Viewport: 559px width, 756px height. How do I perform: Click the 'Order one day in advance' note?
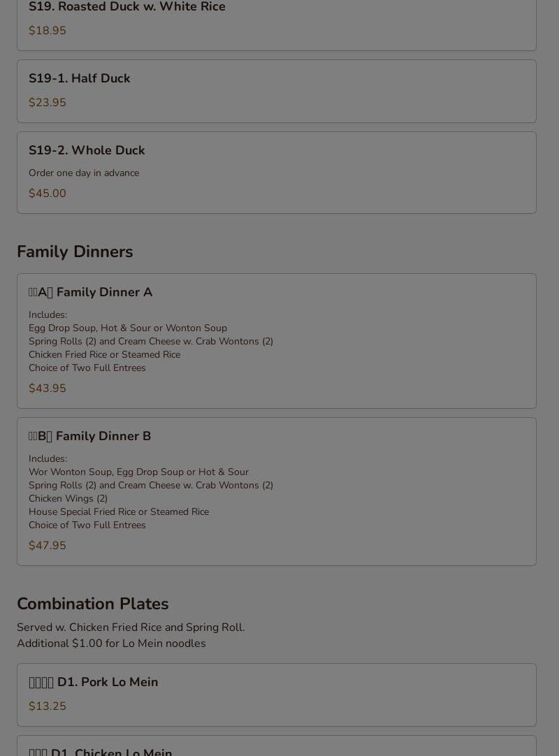point(84,173)
